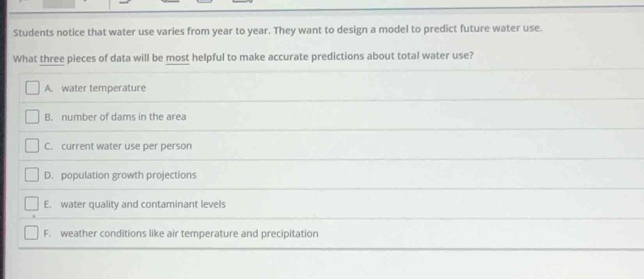Check the box for 'water temperature'
The image size is (644, 279).
click(32, 87)
